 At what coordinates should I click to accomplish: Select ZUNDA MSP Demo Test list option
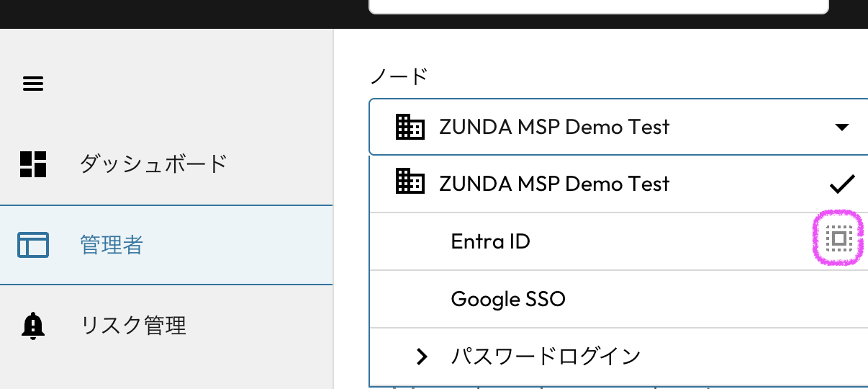pos(554,184)
